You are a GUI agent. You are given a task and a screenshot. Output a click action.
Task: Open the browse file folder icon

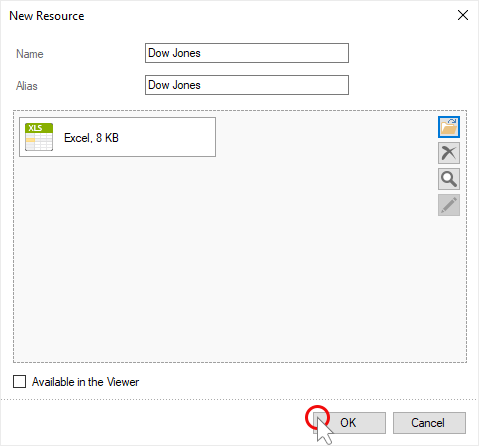(449, 127)
